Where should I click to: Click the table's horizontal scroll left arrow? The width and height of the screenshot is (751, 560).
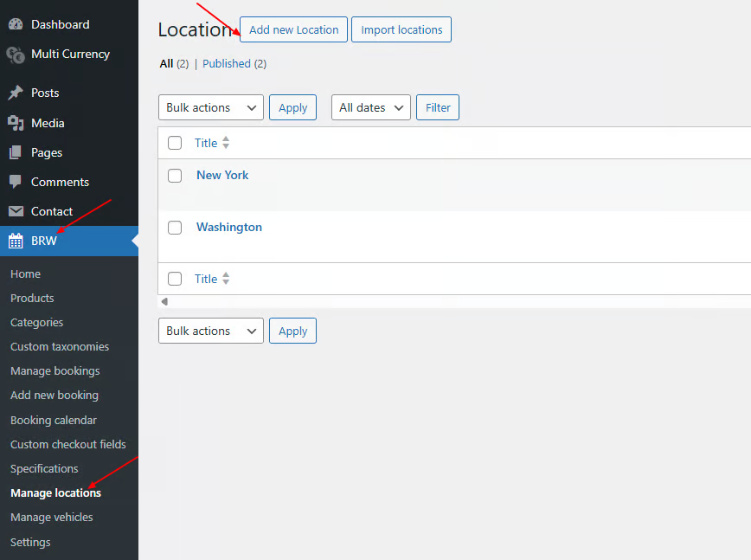pyautogui.click(x=164, y=302)
